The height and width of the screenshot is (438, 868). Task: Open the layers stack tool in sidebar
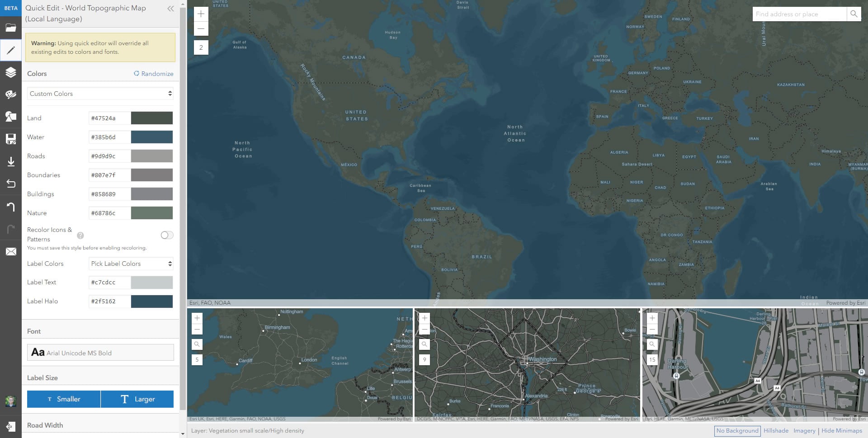click(11, 72)
